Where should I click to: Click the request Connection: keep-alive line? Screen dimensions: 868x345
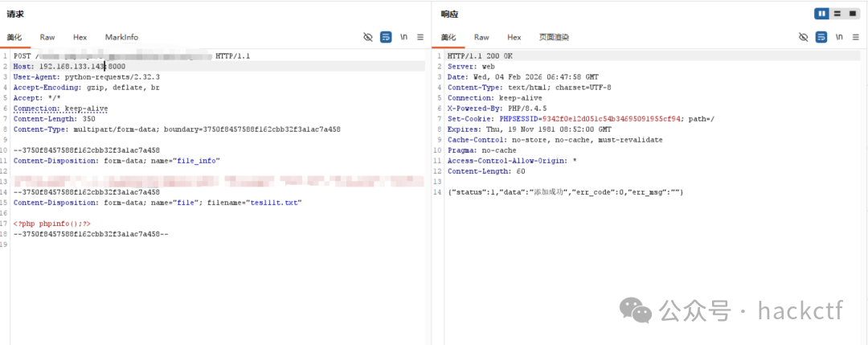click(x=61, y=109)
